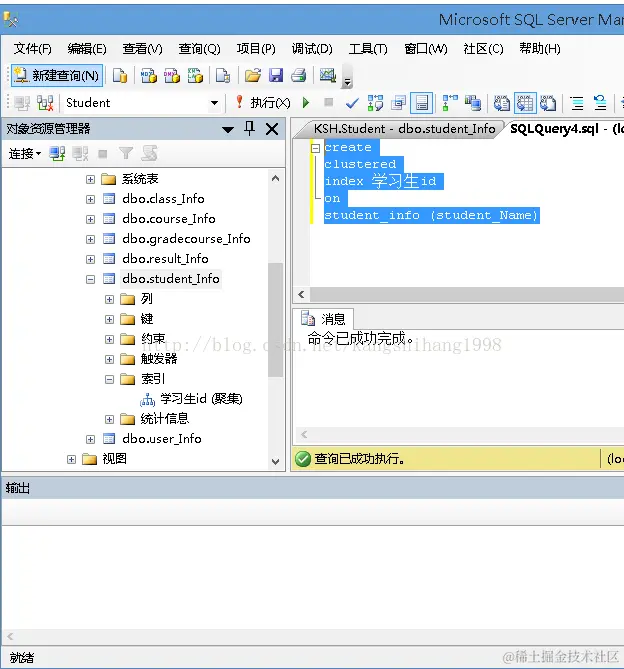
Task: Open an Analysis Services DMX Query icon
Action: 171,76
